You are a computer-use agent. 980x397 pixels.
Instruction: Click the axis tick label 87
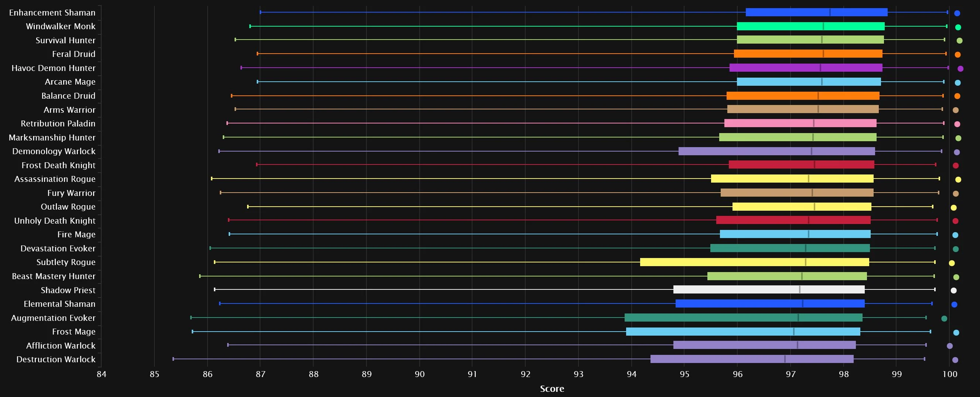click(260, 374)
